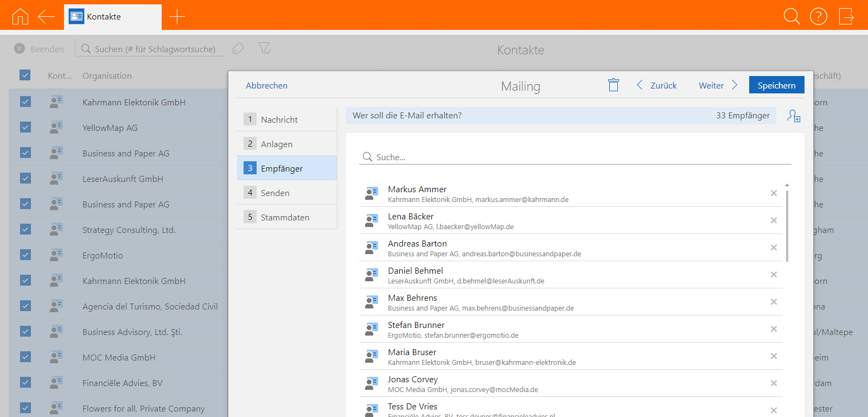Select step 3 Empfänger
Image resolution: width=868 pixels, height=417 pixels.
pos(287,168)
